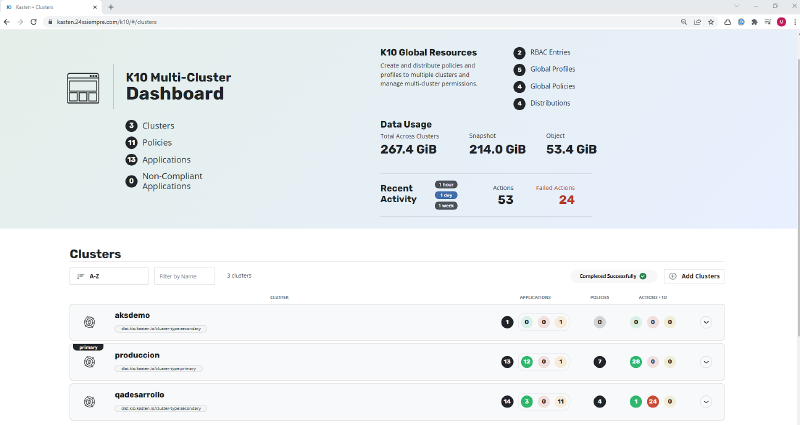
Task: Close the Kasten - Clusters tab
Action: (x=95, y=7)
